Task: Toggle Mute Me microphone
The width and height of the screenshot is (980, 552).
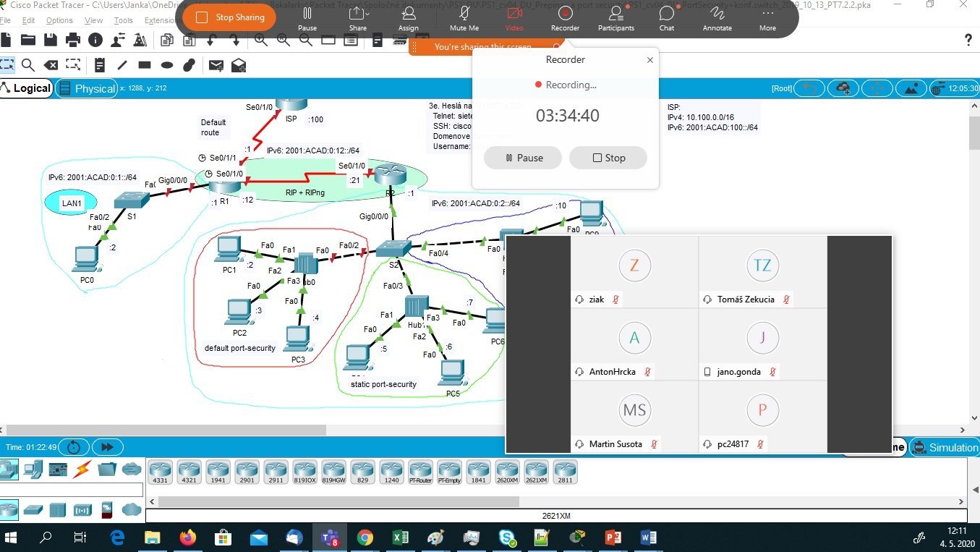Action: (464, 19)
